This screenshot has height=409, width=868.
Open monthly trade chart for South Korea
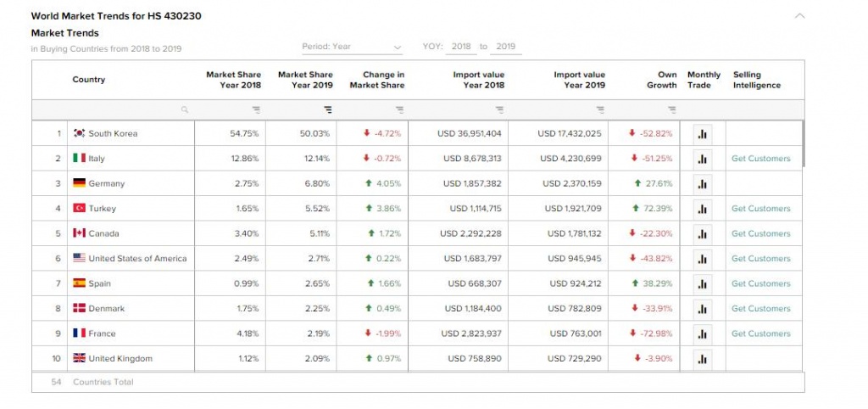(x=703, y=134)
